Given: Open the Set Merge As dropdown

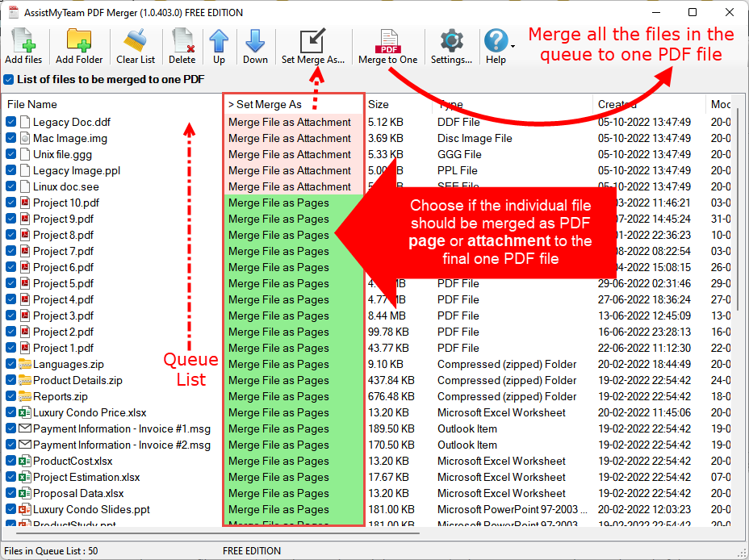Looking at the screenshot, I should point(266,104).
